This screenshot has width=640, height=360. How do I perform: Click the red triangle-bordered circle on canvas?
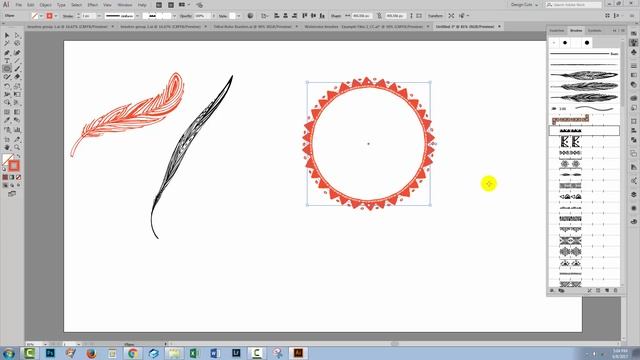pyautogui.click(x=369, y=144)
